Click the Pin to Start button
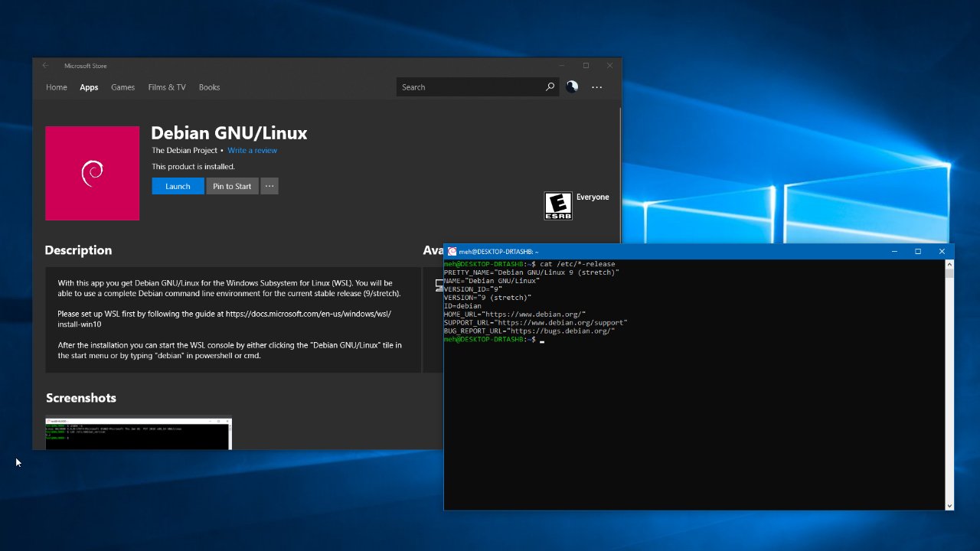 [x=232, y=186]
